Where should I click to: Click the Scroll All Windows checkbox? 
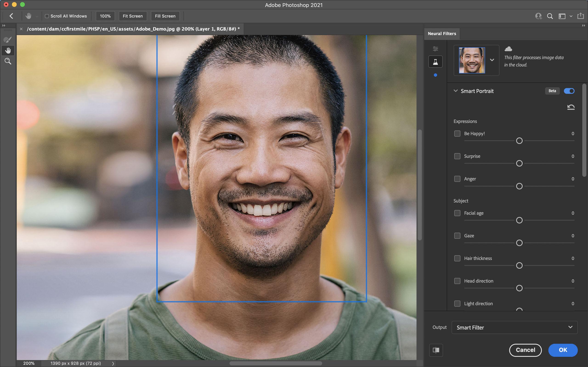click(47, 16)
